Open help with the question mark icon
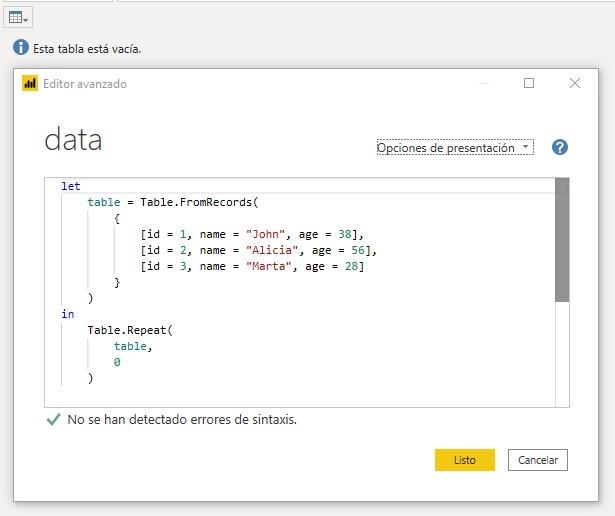The image size is (615, 516). [560, 147]
